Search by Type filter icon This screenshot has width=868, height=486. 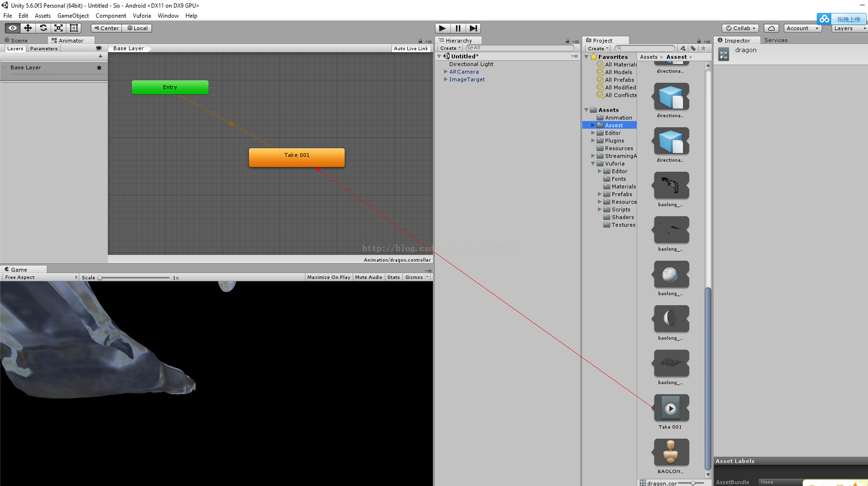point(683,48)
